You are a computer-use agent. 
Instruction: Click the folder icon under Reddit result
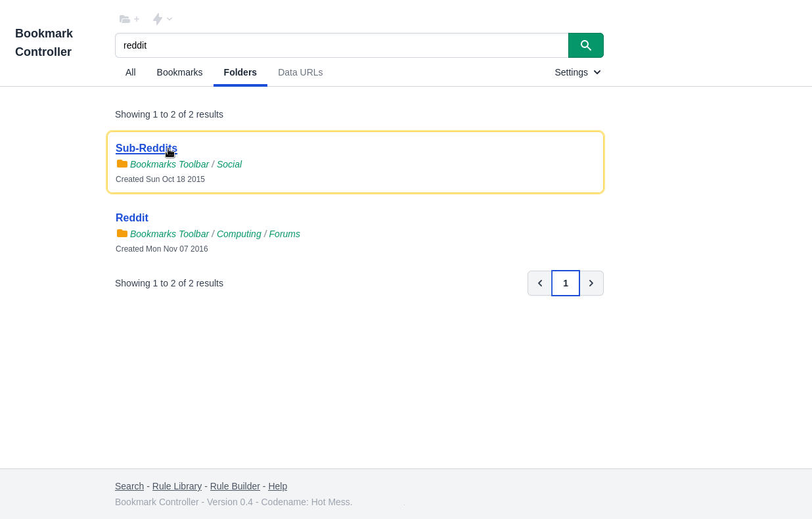click(x=122, y=233)
